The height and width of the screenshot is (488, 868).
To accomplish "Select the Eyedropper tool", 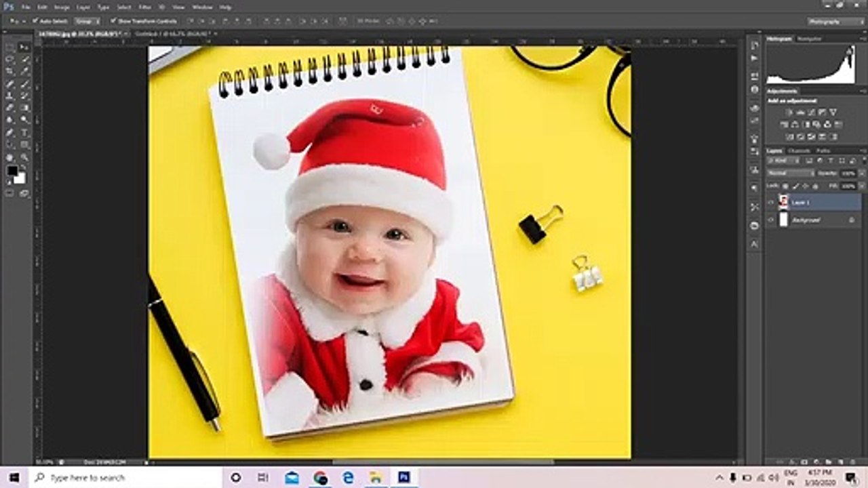I will 24,70.
